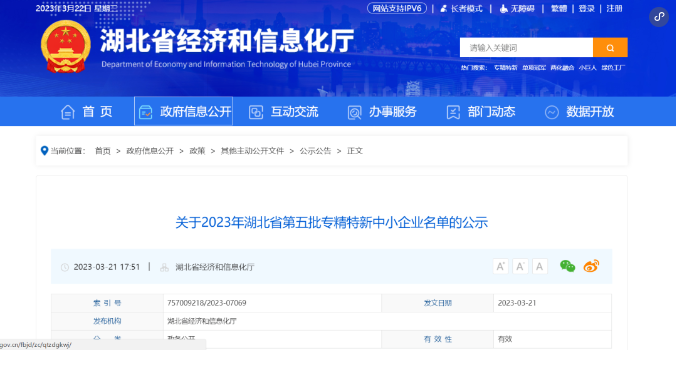The image size is (676, 368).
Task: Click the organization icon beside 湖北省经济和信息化厅
Action: pos(164,268)
